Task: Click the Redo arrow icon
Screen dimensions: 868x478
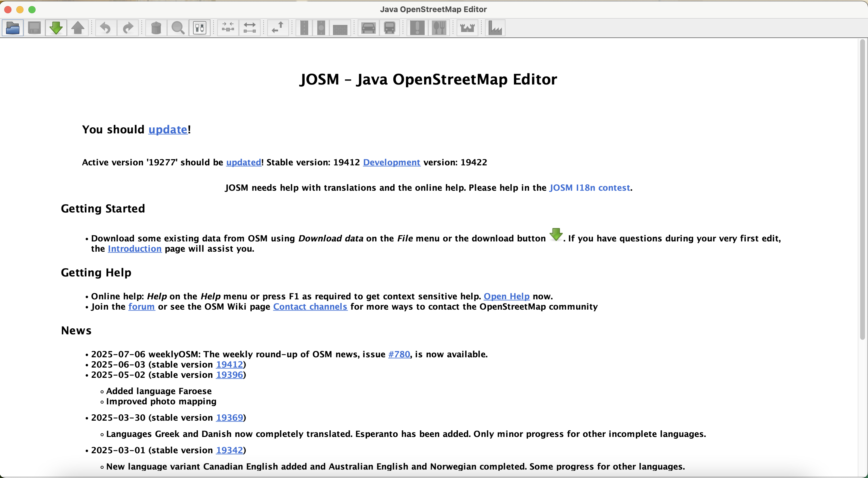Action: [x=128, y=28]
